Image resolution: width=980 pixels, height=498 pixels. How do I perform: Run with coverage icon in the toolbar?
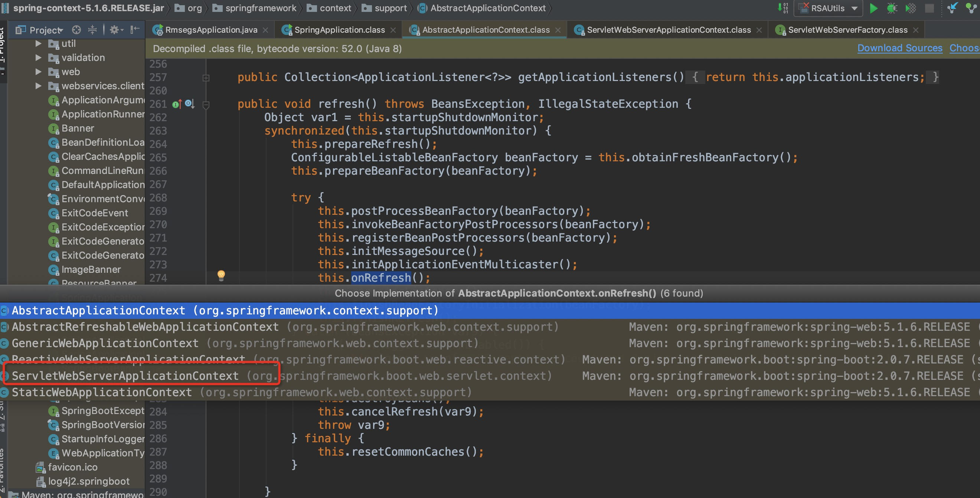click(910, 9)
